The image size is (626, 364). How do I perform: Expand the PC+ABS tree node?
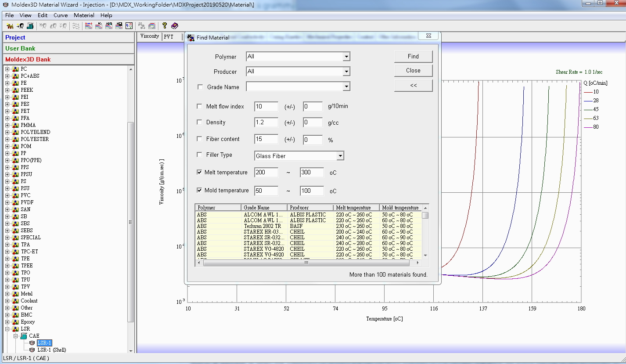[7, 76]
